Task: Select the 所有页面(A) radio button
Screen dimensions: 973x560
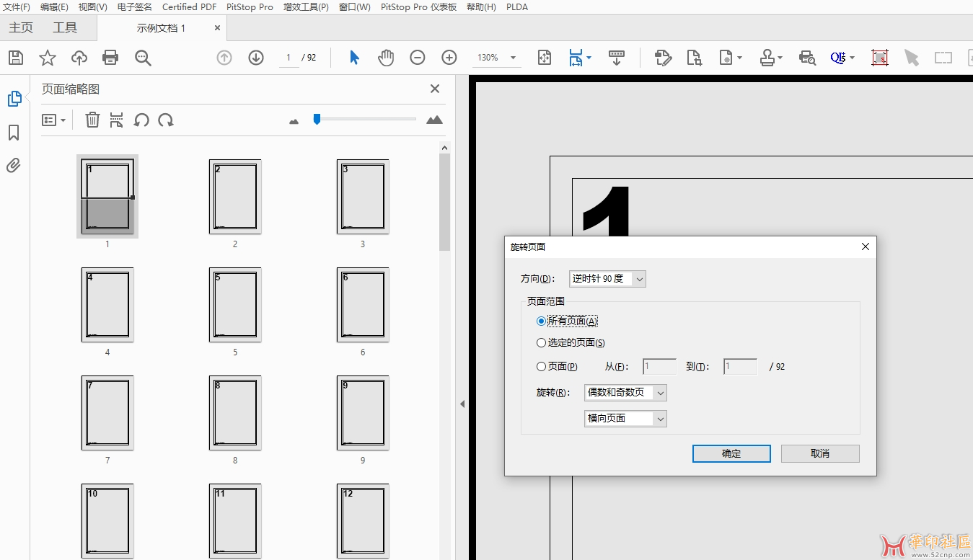Action: pos(542,321)
